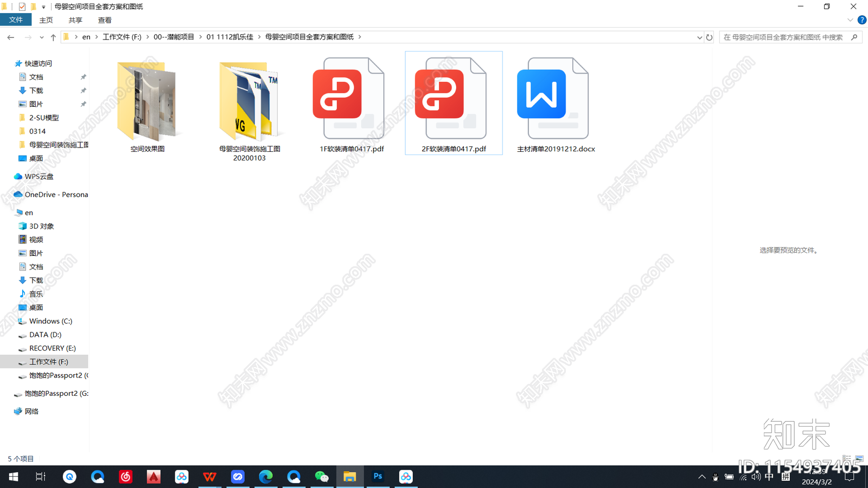Refresh the current folder view
The height and width of the screenshot is (488, 868).
(709, 37)
